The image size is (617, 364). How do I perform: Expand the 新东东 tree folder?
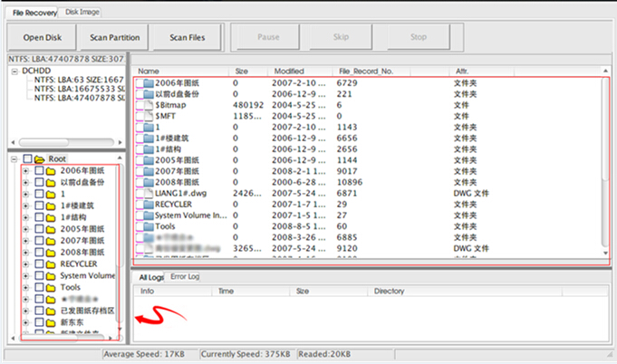pyautogui.click(x=25, y=322)
